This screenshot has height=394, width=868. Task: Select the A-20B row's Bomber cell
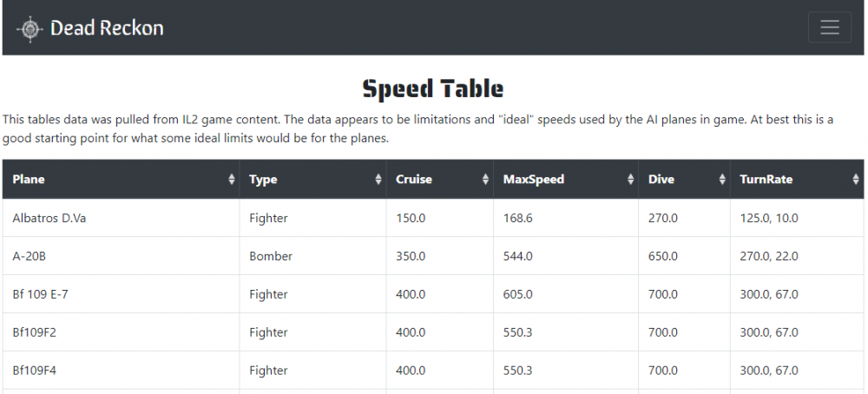coord(271,256)
